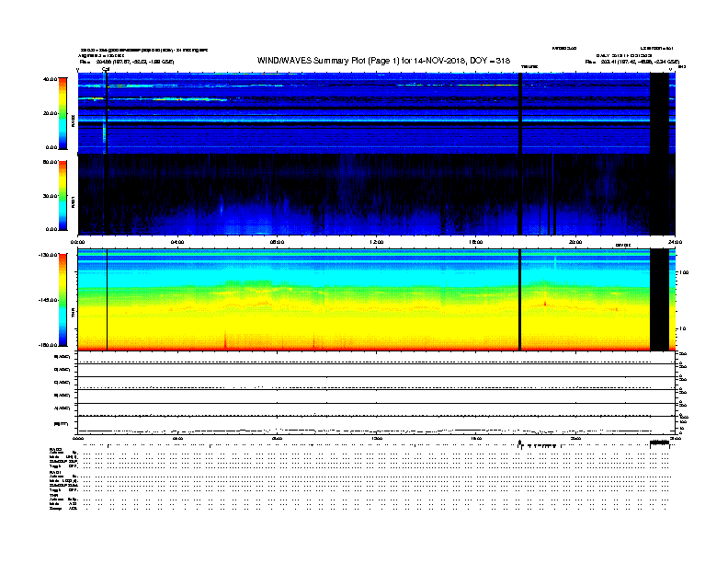This screenshot has width=728, height=563.
Task: Click the RAD2 color scale bar
Action: point(63,114)
